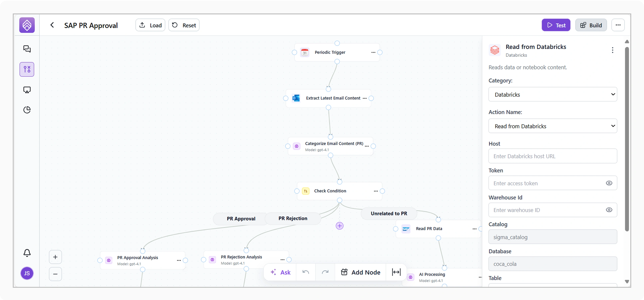The image size is (644, 300).
Task: Open the screen share panel icon in sidebar
Action: (27, 90)
